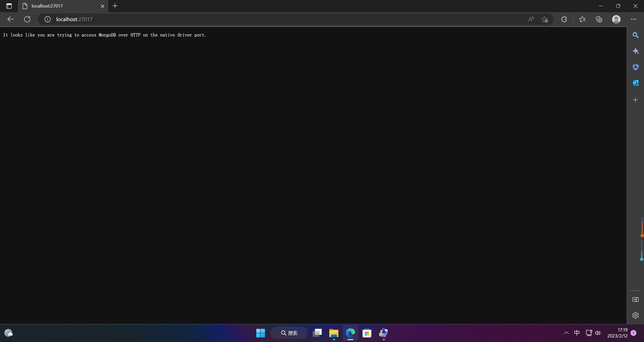
Task: Open the Collections icon
Action: point(599,19)
